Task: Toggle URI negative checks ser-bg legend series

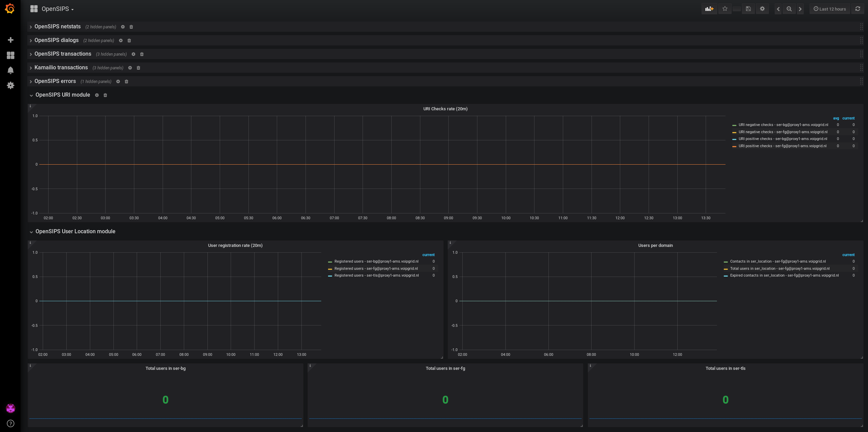Action: 783,125
